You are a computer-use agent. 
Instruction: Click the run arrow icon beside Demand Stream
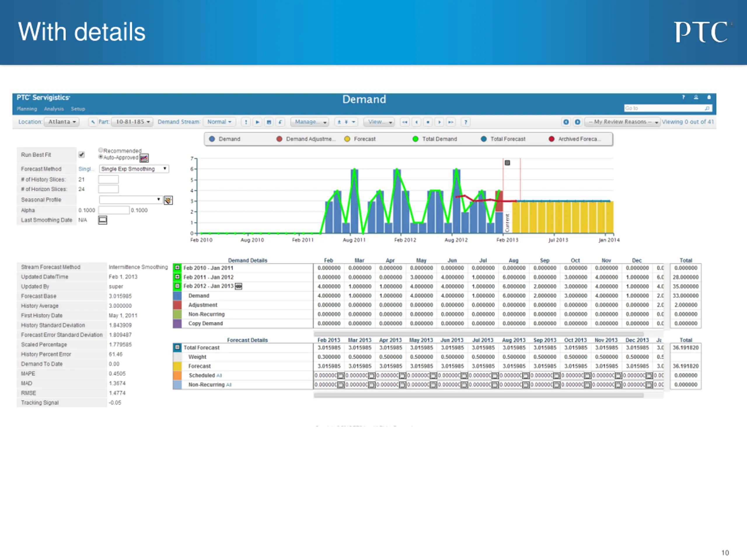257,122
